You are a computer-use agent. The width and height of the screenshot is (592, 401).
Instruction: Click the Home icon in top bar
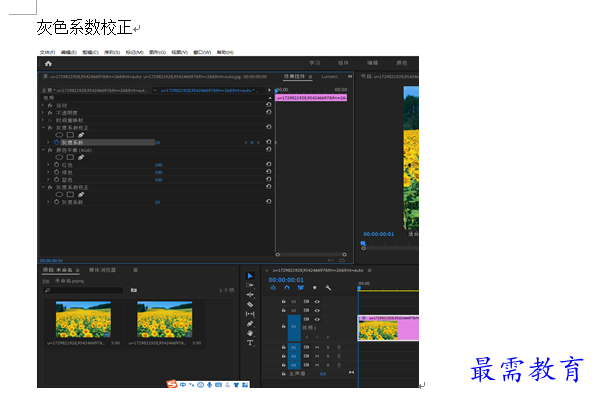pos(48,63)
